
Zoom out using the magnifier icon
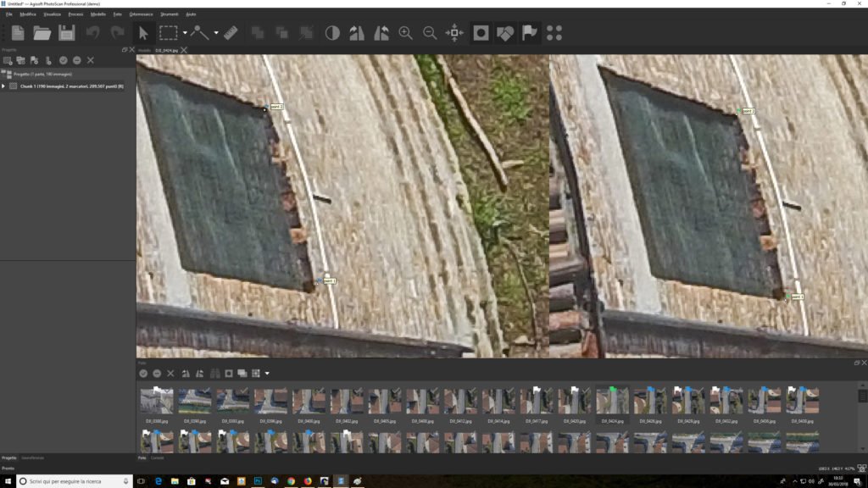pyautogui.click(x=431, y=33)
